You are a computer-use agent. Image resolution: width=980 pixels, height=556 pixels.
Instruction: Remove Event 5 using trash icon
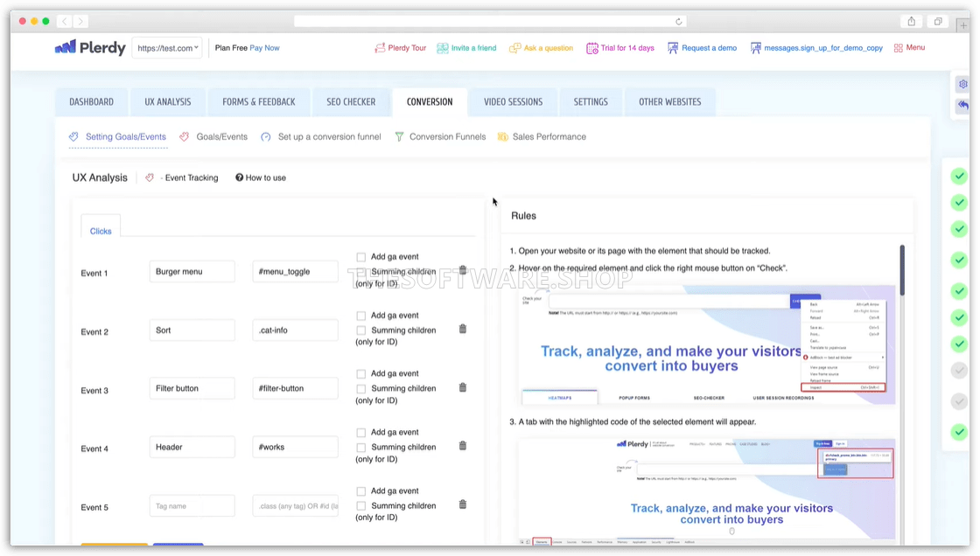click(x=463, y=504)
